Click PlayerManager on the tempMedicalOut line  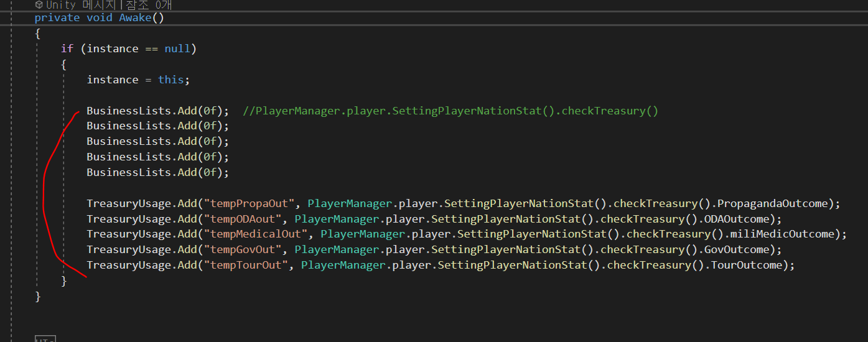coord(363,234)
